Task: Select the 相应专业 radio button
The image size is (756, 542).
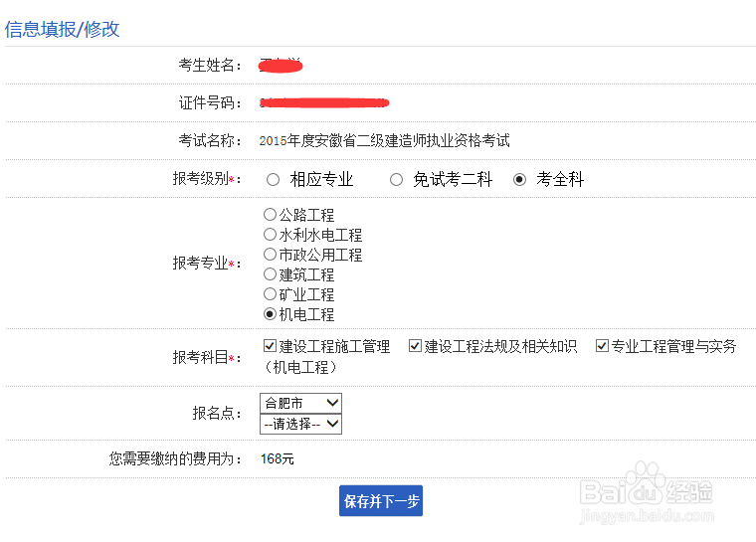Action: [274, 180]
